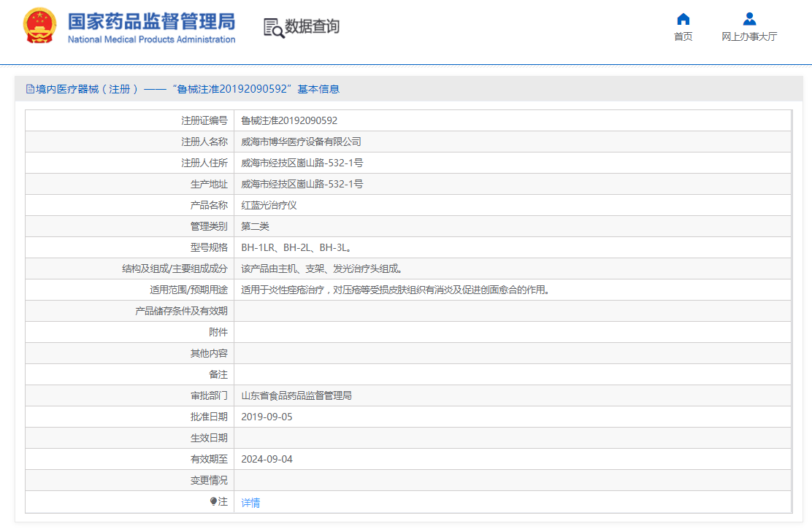
Task: Open the 详情 link
Action: (250, 503)
